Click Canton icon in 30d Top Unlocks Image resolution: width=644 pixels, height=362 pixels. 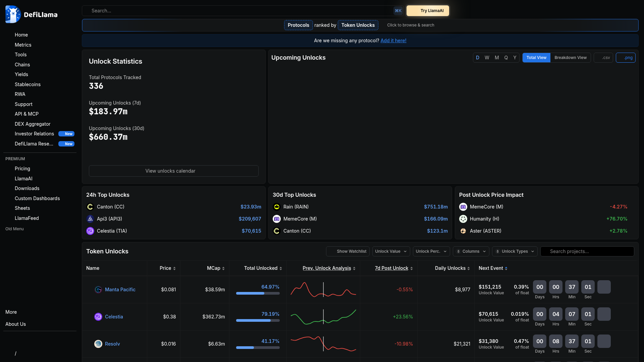point(276,231)
